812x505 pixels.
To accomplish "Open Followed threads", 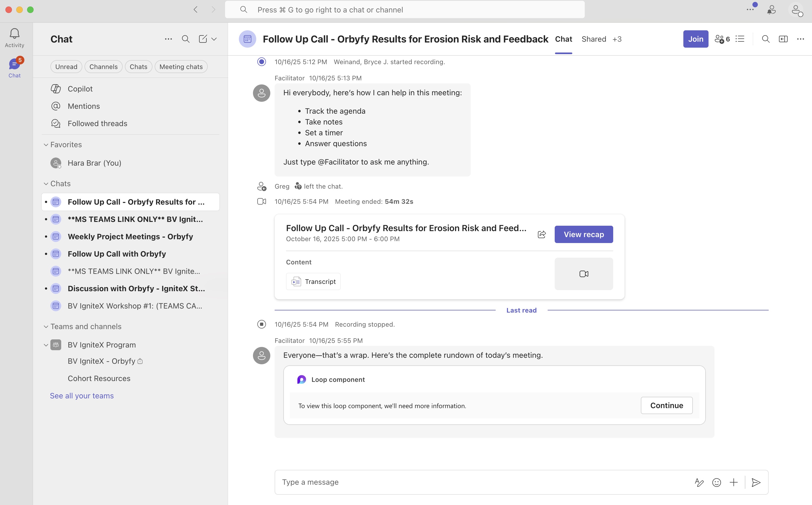I will 97,123.
